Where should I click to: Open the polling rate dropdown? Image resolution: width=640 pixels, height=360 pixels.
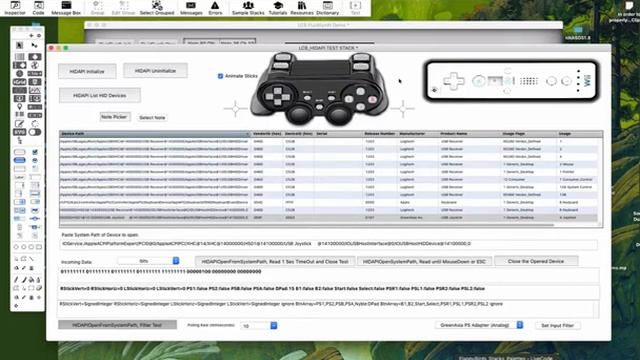pyautogui.click(x=259, y=326)
